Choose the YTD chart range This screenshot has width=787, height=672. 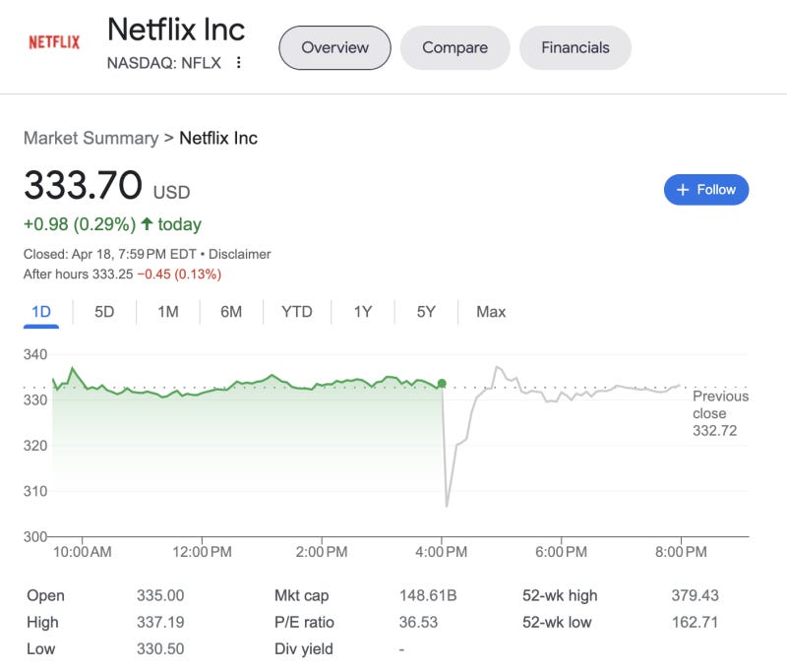297,312
